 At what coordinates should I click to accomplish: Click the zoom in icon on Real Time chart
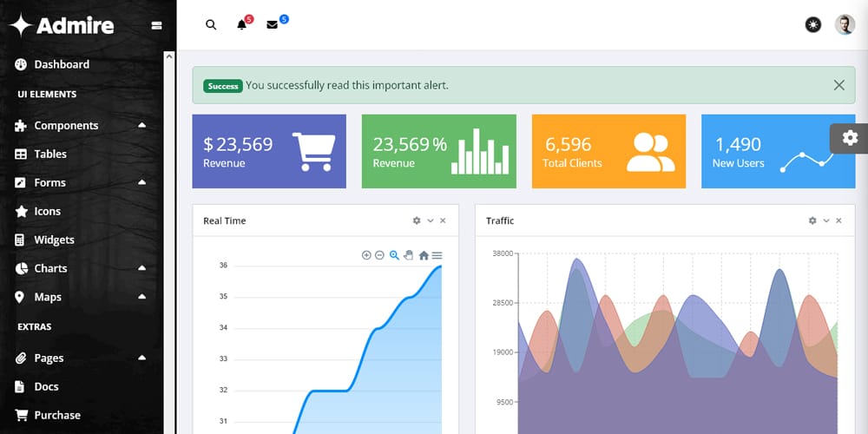[x=366, y=255]
